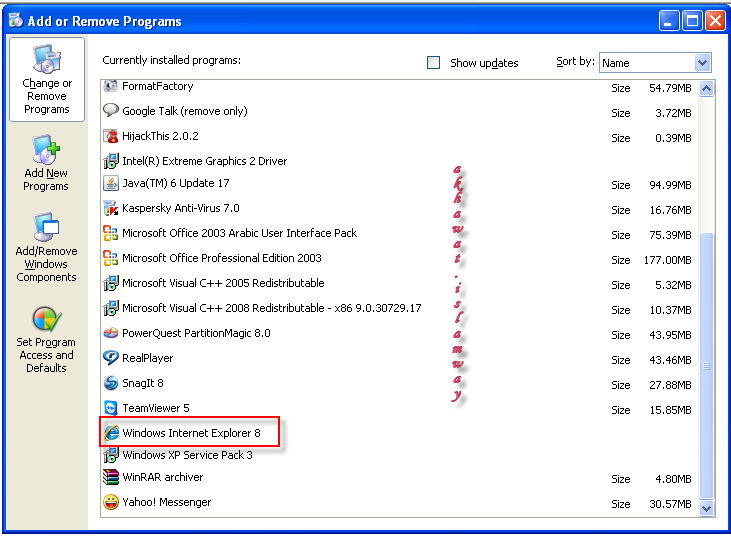Select the HijackThis 2.0.2 entry

coord(400,136)
